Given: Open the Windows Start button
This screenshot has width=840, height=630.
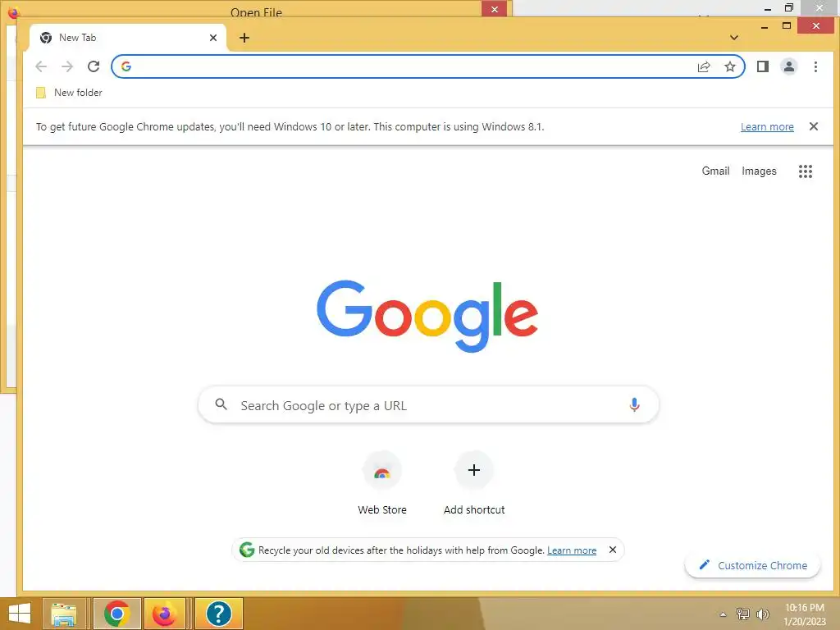Looking at the screenshot, I should [x=20, y=614].
